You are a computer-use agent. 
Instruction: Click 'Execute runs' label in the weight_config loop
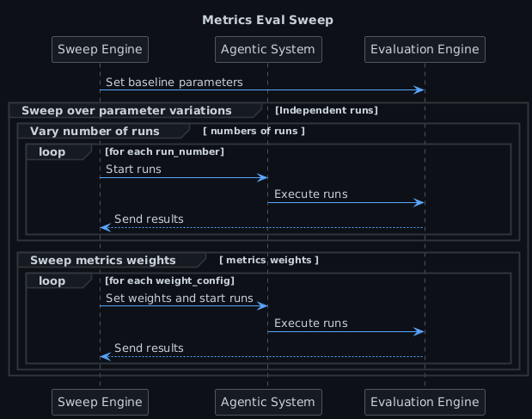311,323
